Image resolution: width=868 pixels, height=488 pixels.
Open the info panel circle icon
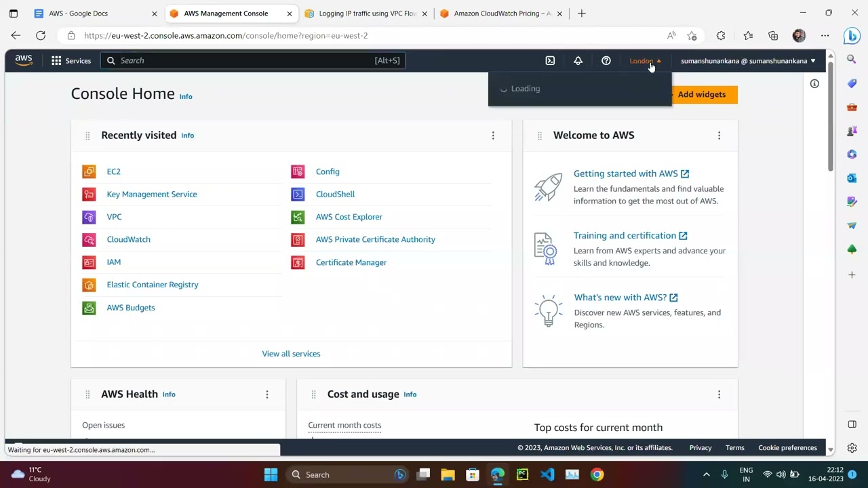pyautogui.click(x=814, y=83)
